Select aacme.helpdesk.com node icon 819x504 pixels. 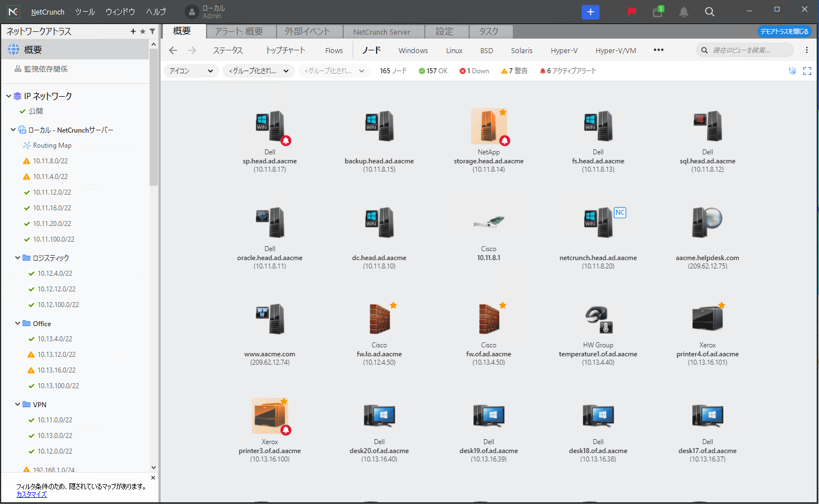pyautogui.click(x=708, y=223)
